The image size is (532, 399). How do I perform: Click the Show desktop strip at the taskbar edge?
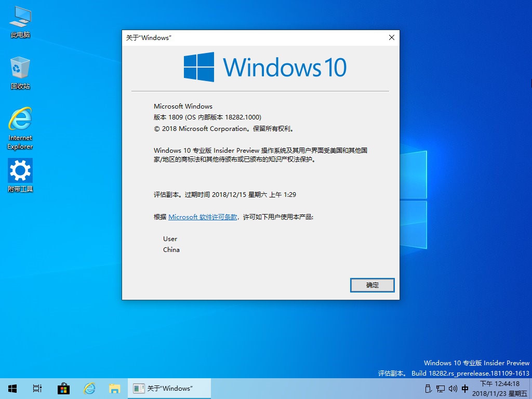click(530, 388)
